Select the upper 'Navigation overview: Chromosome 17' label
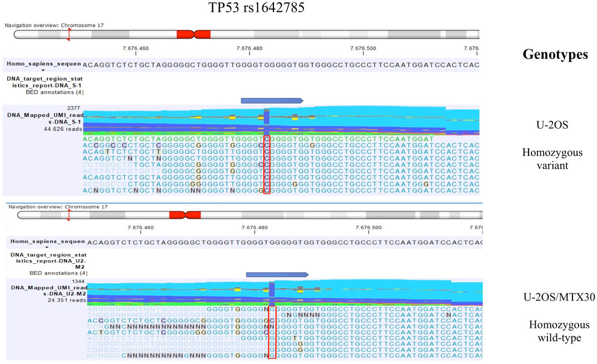Viewport: 597px width, 364px height. (x=54, y=25)
